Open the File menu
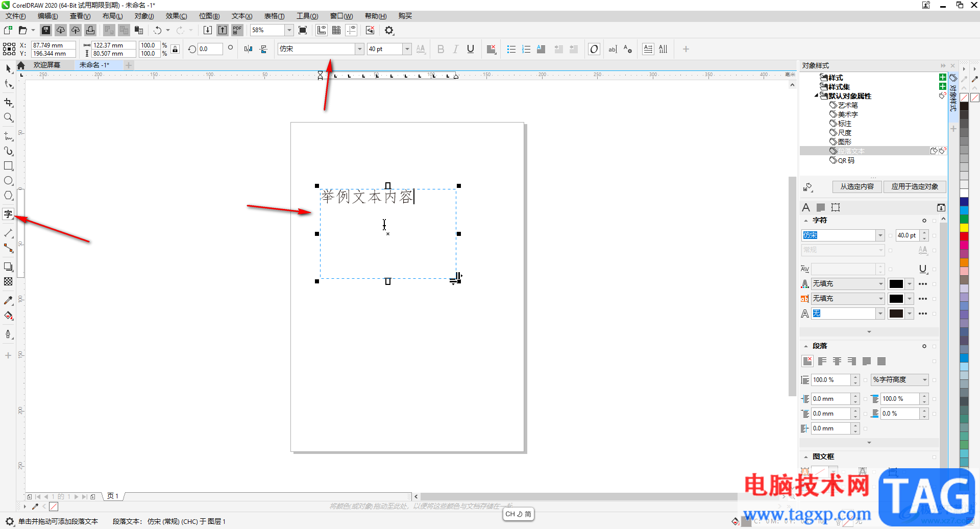 [x=16, y=16]
